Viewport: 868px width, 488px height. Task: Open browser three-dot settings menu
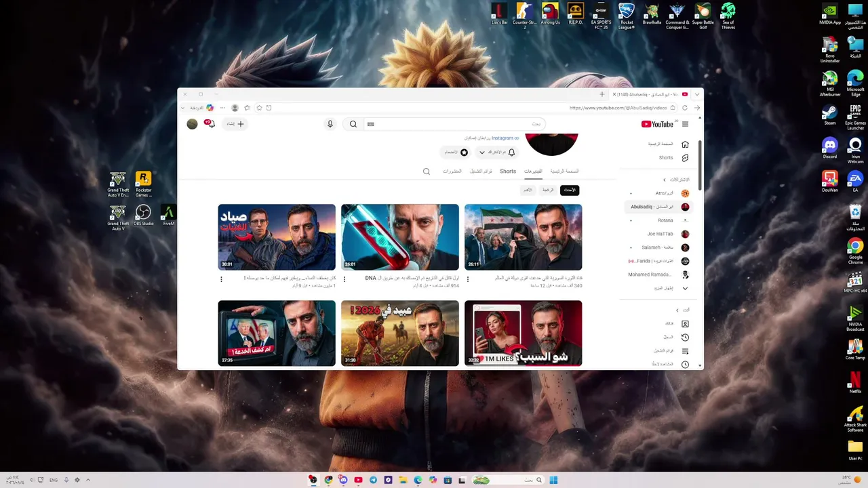point(222,108)
